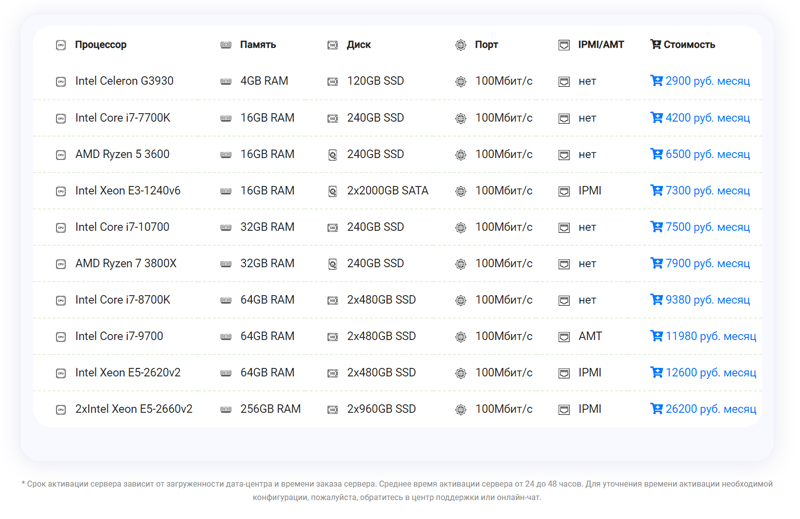Order the 7500 руб. месяц server

[700, 227]
